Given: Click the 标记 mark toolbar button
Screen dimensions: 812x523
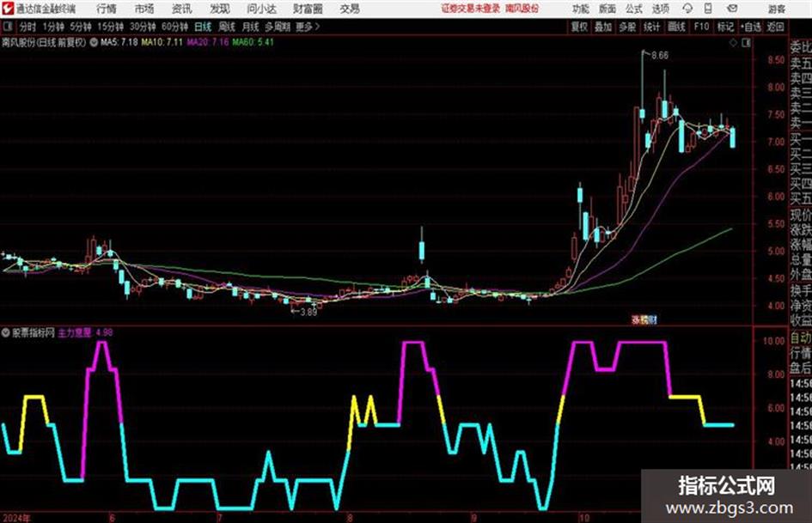Looking at the screenshot, I should tap(725, 27).
